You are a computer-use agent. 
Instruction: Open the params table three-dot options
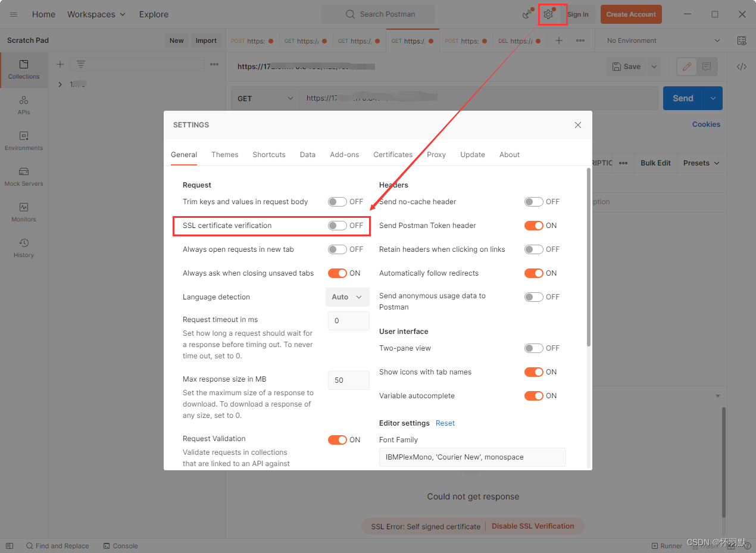[x=623, y=163]
